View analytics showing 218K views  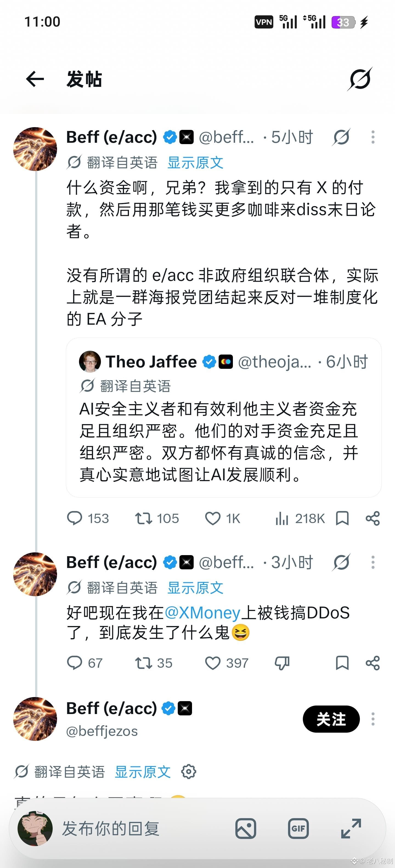[300, 518]
